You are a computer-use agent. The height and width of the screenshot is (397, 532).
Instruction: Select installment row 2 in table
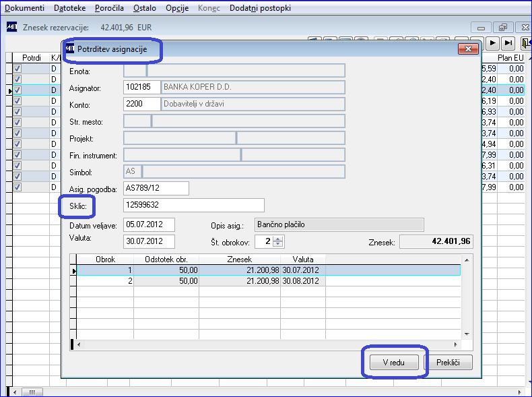click(269, 281)
